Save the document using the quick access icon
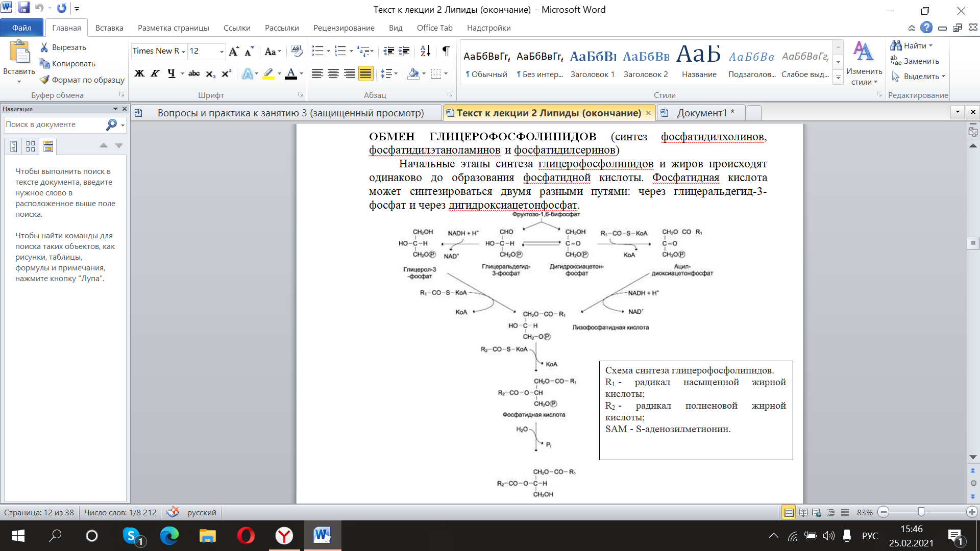980x551 pixels. 24,8
